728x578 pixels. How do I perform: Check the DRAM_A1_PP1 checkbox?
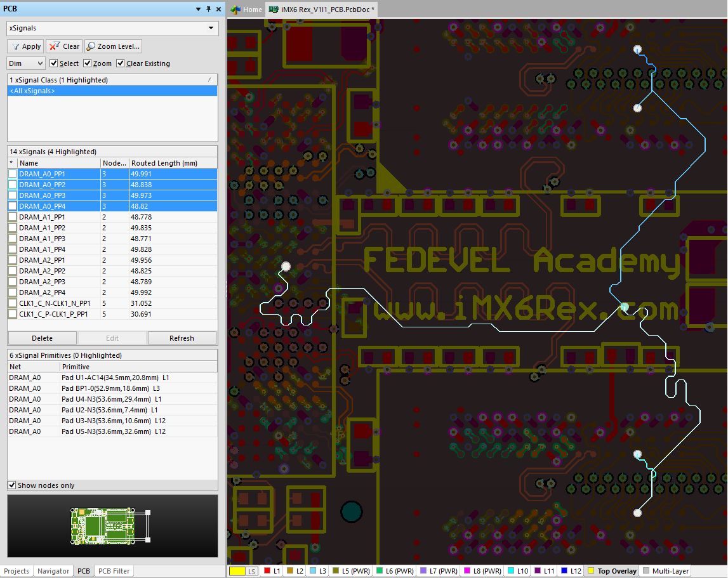coord(13,217)
